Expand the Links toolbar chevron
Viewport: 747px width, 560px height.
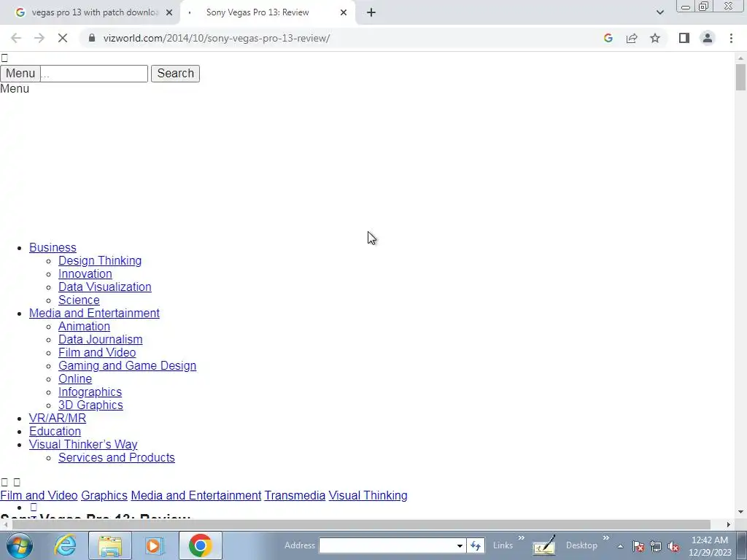[521, 538]
